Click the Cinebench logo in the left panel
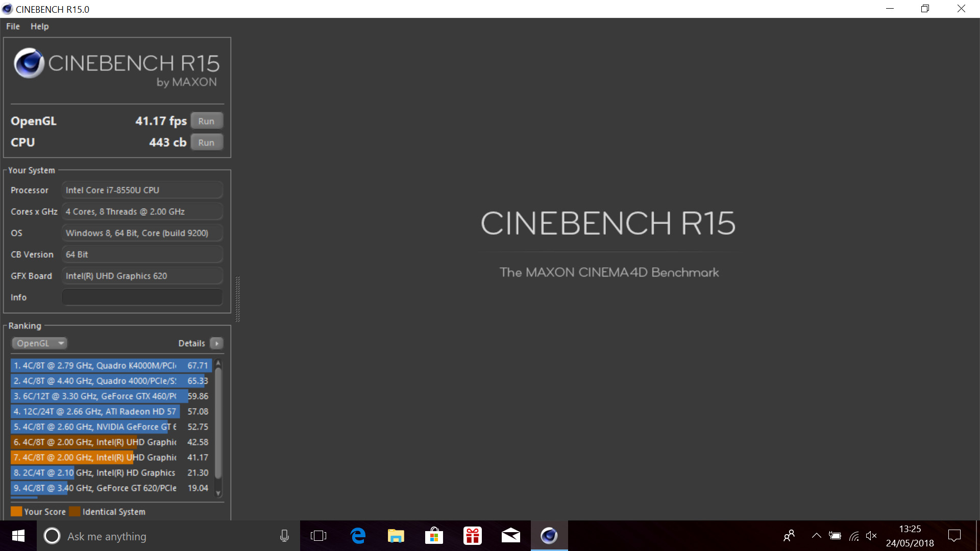This screenshot has height=551, width=980. [29, 63]
